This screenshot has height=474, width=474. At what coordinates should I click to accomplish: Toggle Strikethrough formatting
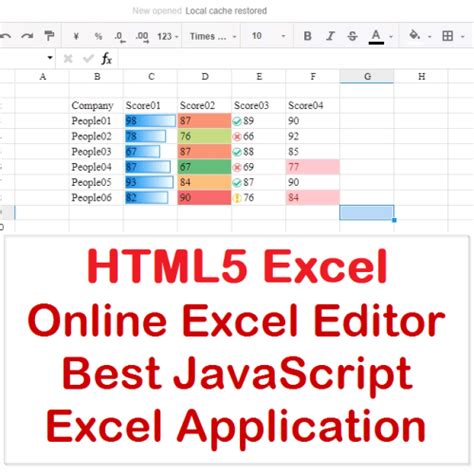[352, 36]
